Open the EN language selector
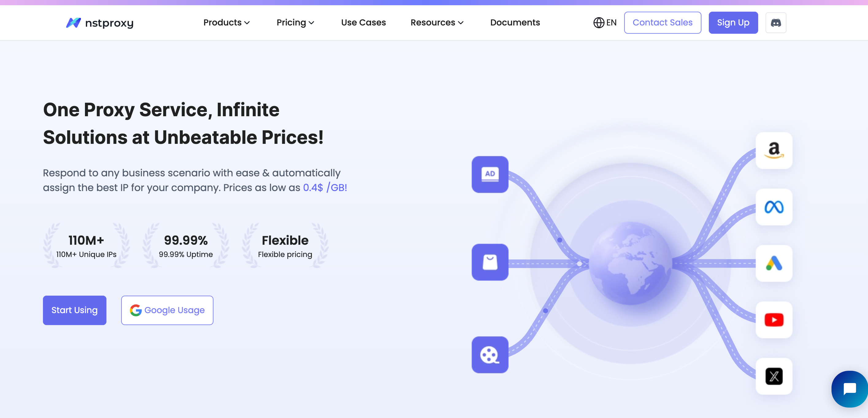Viewport: 868px width, 418px height. point(605,23)
